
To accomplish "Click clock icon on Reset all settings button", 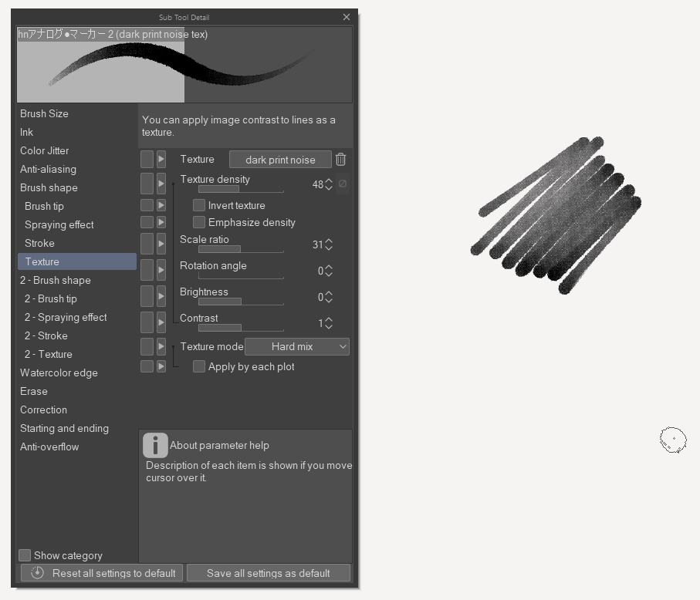I will click(x=38, y=573).
